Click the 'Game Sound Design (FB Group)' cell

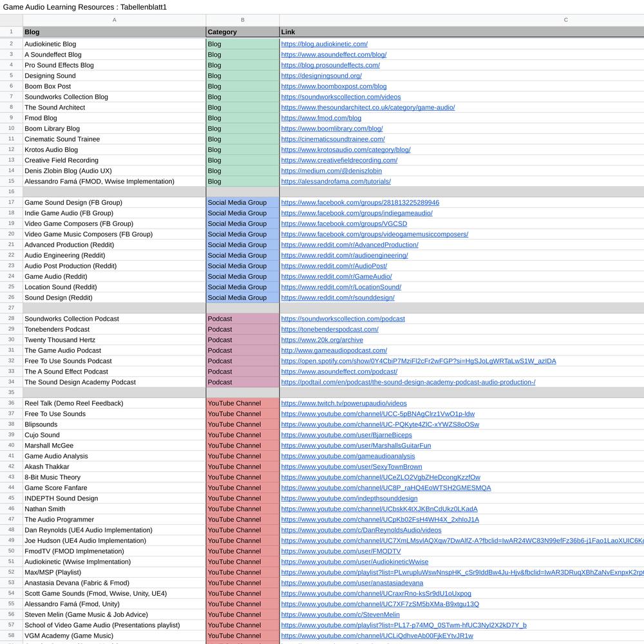click(114, 202)
